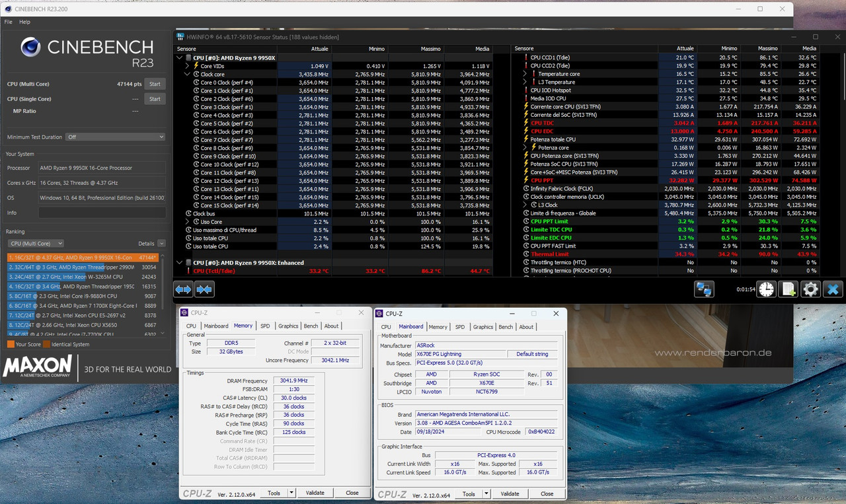The width and height of the screenshot is (846, 504).
Task: Click the Info input field in Cinebench
Action: (102, 213)
